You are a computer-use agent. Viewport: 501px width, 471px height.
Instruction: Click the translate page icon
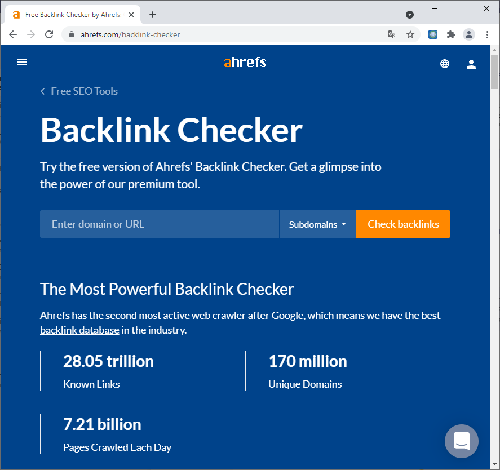[x=391, y=34]
